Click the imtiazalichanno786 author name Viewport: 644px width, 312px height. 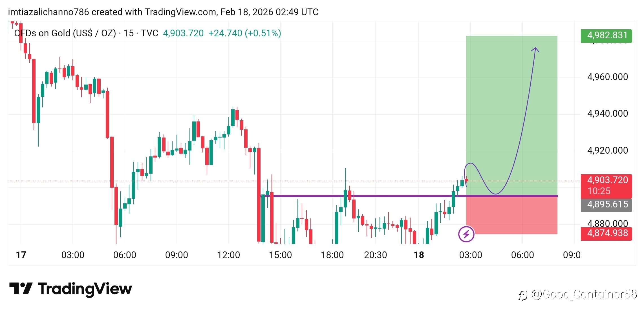[48, 12]
